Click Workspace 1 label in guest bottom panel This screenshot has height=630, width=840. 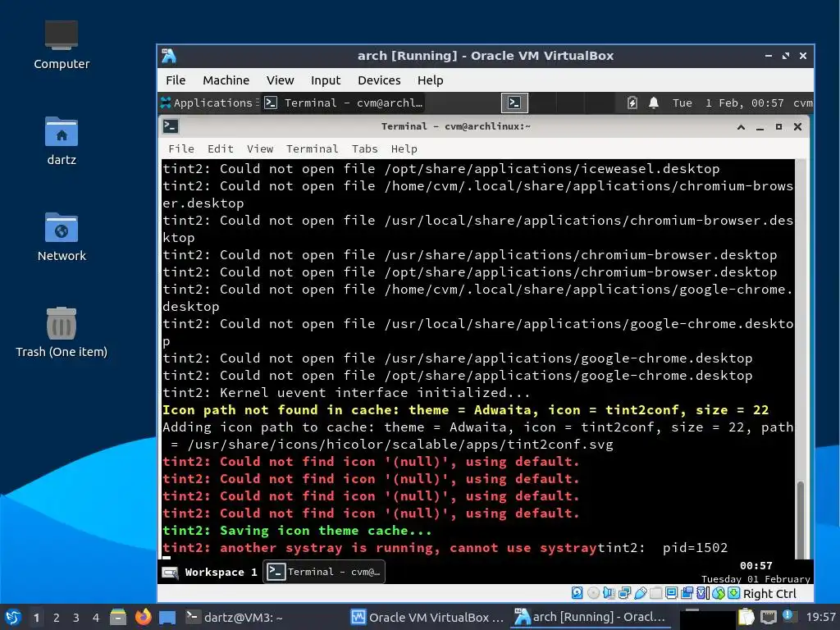tap(221, 572)
